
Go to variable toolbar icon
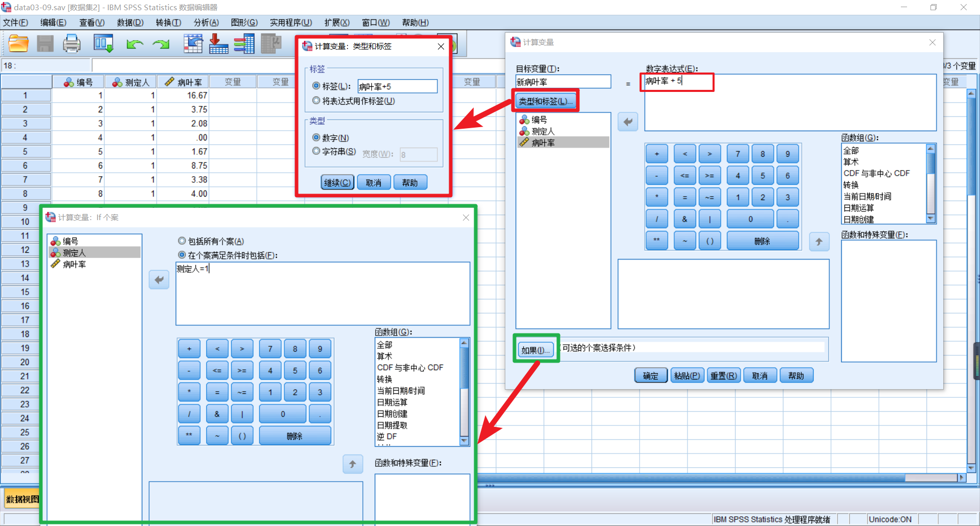(x=218, y=44)
